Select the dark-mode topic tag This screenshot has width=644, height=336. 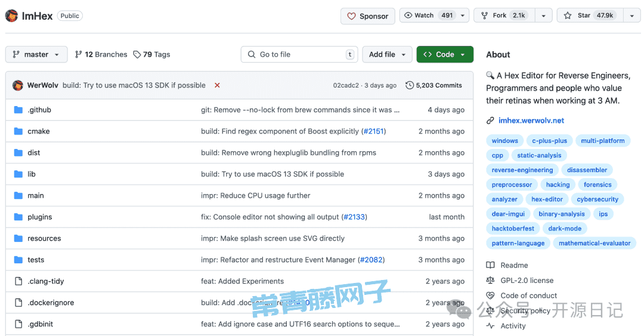tap(565, 228)
